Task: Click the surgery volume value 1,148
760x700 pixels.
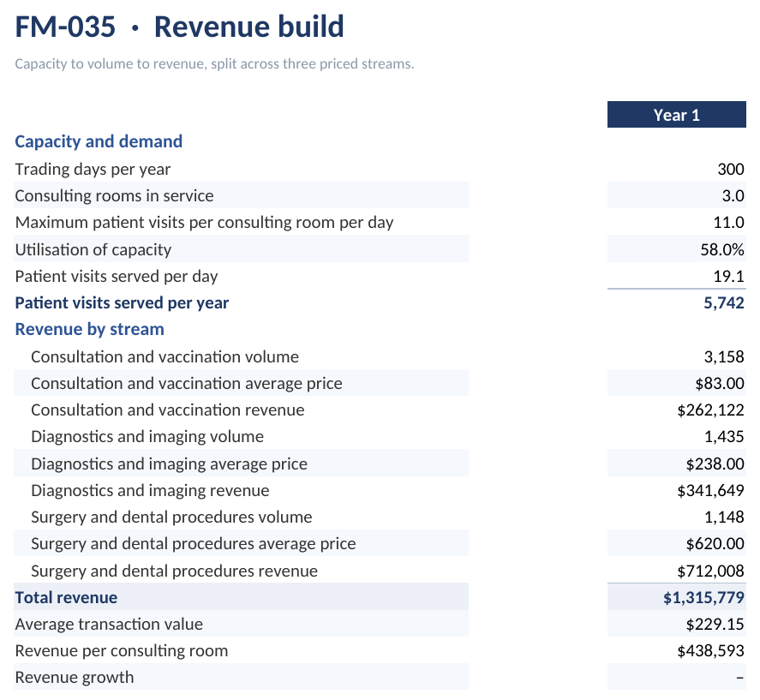Action: [724, 518]
